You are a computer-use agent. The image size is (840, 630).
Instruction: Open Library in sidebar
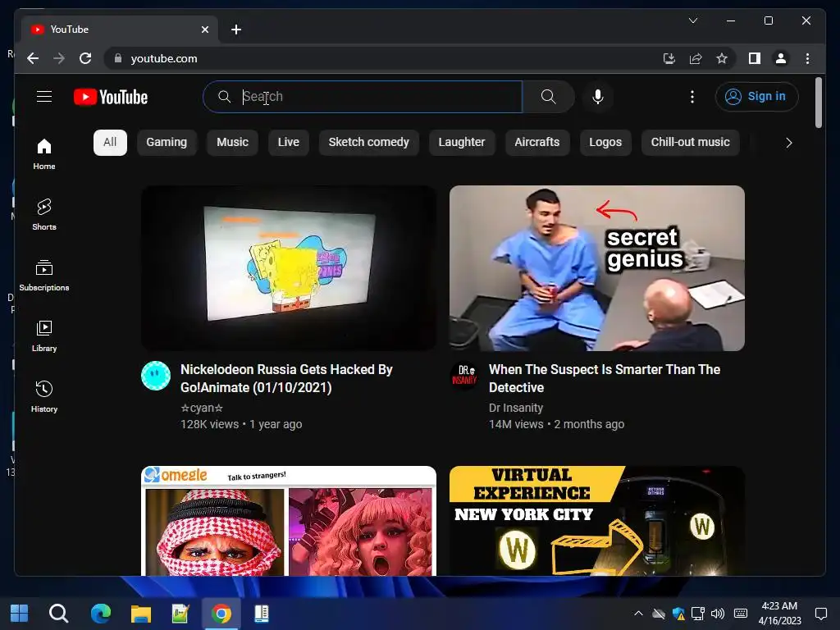tap(44, 336)
